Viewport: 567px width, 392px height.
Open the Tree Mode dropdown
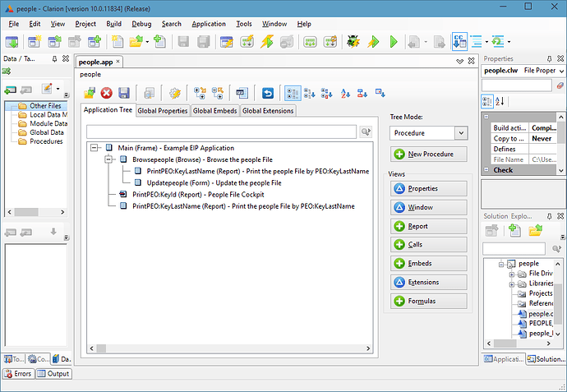tap(428, 132)
